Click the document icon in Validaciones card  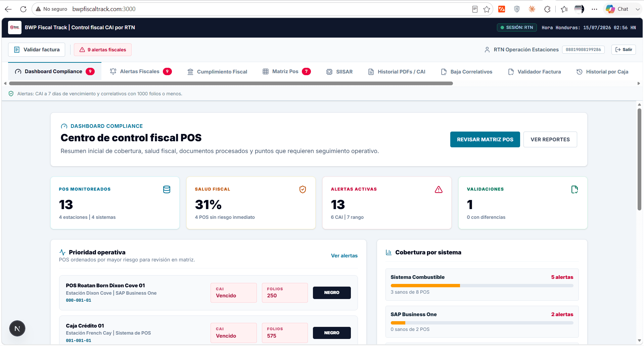click(574, 190)
